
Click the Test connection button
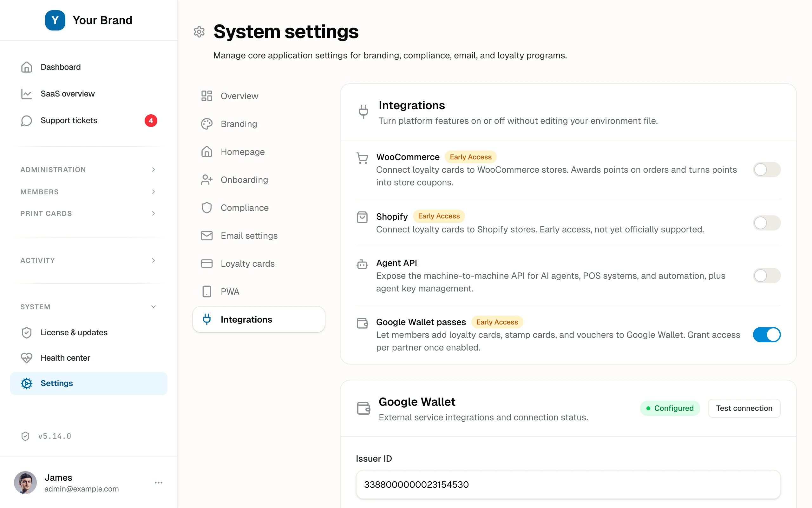pos(744,408)
